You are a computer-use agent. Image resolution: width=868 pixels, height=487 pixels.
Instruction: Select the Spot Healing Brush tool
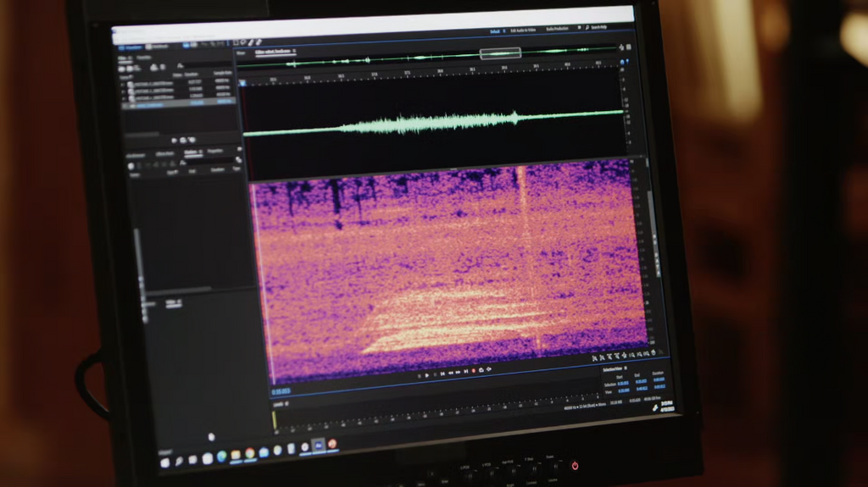[258, 42]
